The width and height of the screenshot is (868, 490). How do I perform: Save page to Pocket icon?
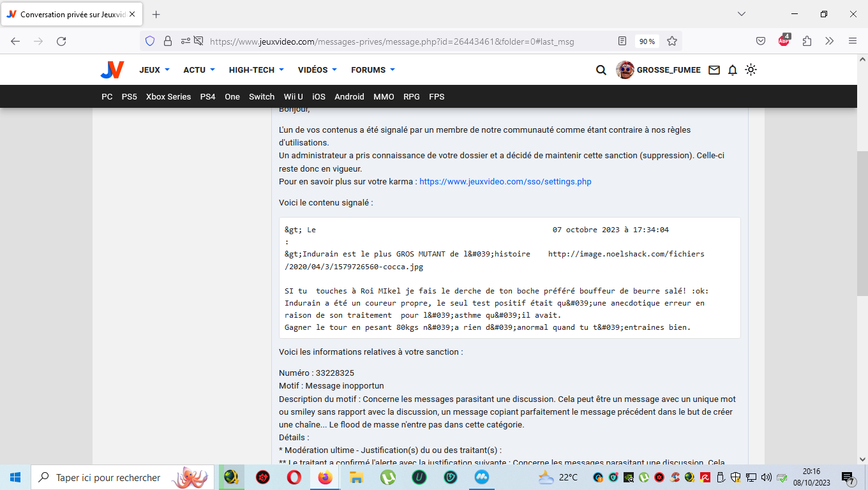761,41
